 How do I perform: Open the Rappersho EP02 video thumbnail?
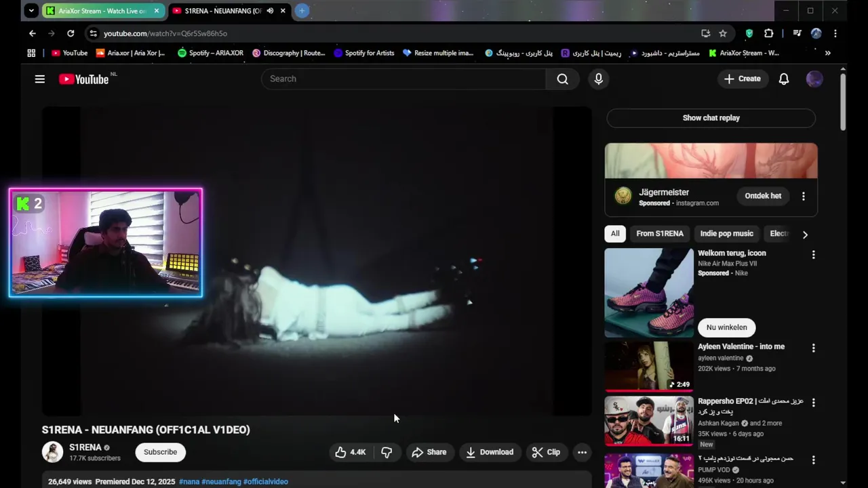[649, 421]
